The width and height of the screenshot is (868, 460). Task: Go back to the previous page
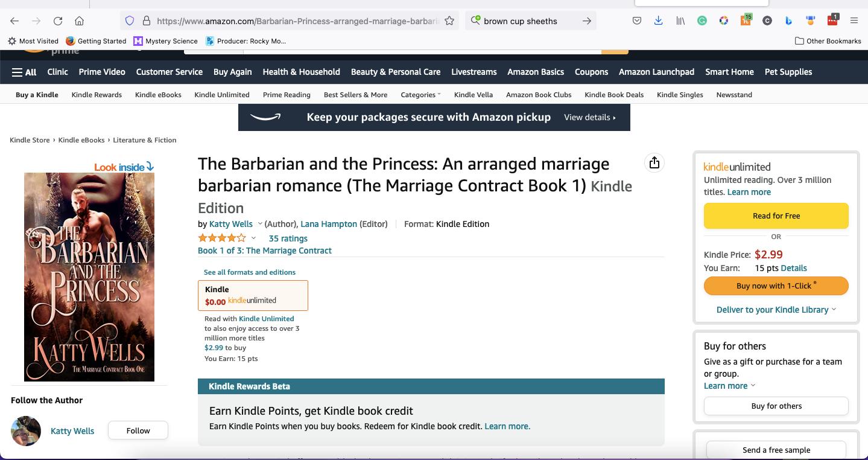pyautogui.click(x=14, y=21)
